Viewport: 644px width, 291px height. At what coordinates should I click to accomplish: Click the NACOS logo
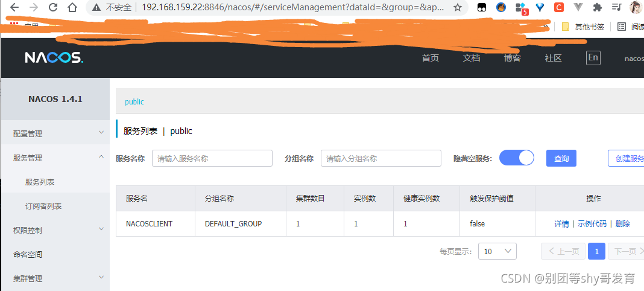click(54, 58)
